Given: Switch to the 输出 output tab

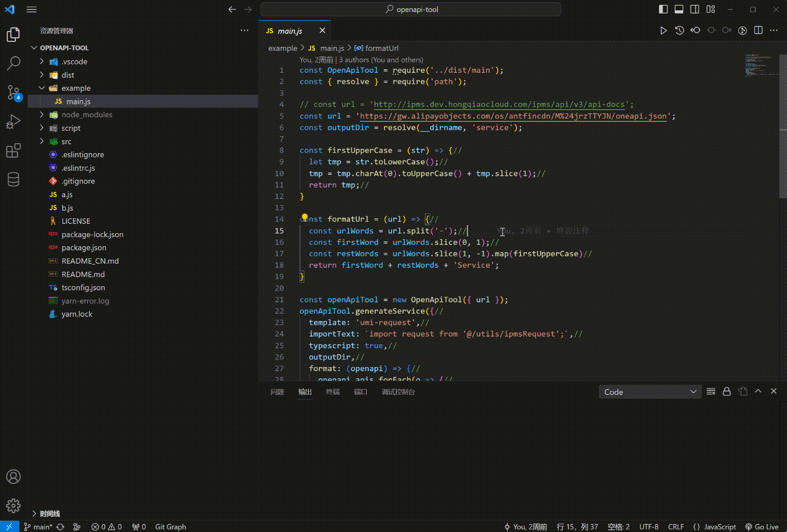Looking at the screenshot, I should tap(305, 392).
